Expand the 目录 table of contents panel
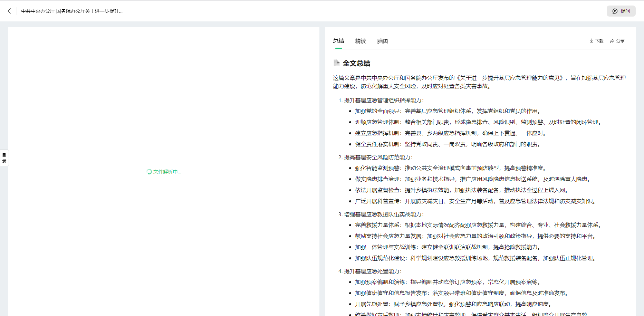This screenshot has height=316, width=644. coord(4,158)
